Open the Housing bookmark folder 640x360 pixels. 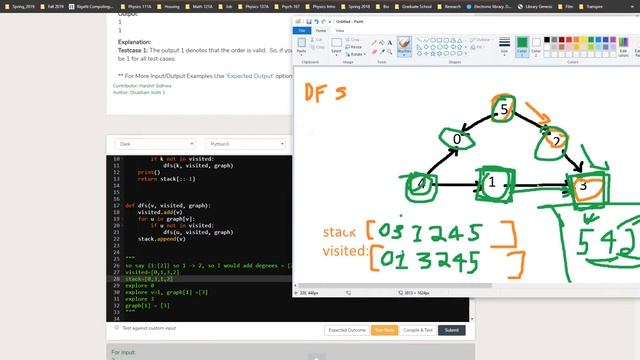point(168,7)
